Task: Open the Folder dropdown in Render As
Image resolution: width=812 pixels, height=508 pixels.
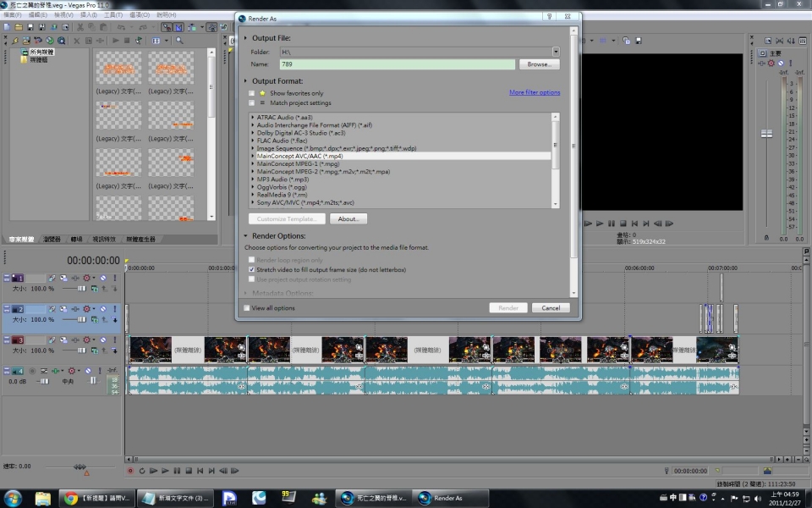Action: point(556,52)
